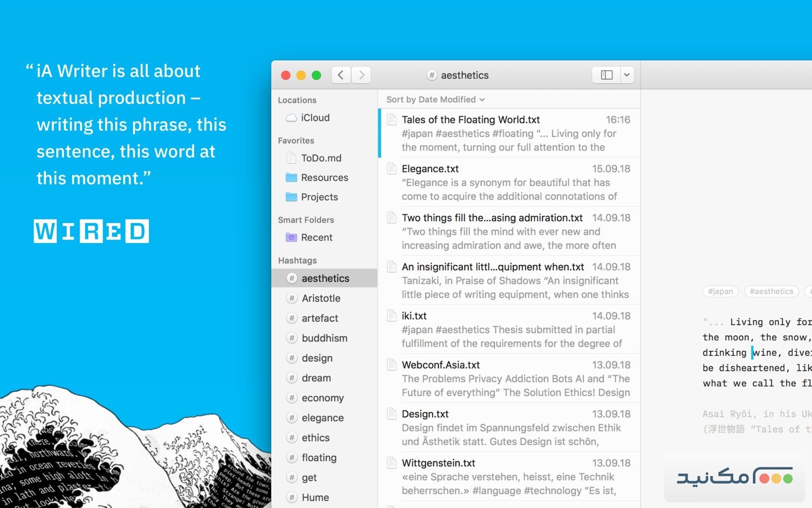Open Tales of the Floating World.txt

point(470,120)
